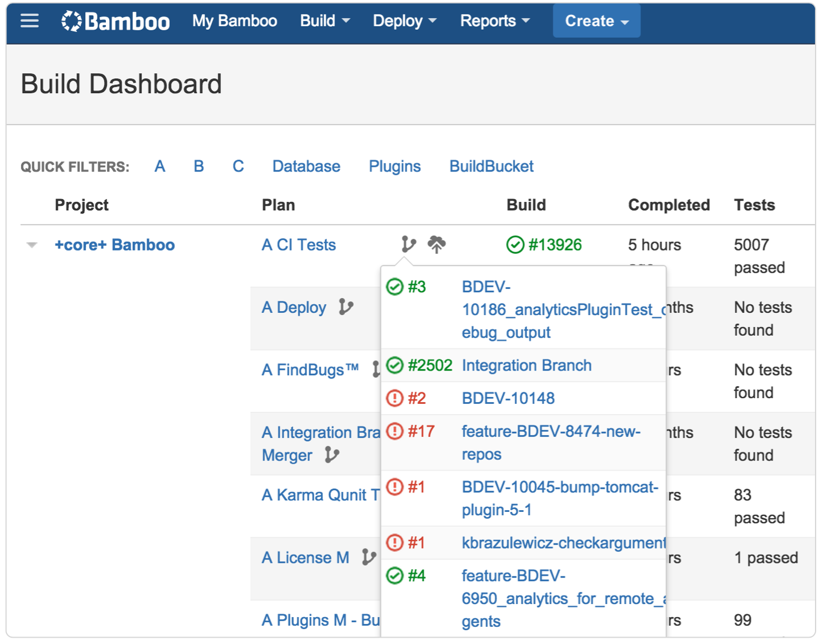This screenshot has height=644, width=823.
Task: Open the A Integration Branch Merger plan
Action: click(x=321, y=444)
